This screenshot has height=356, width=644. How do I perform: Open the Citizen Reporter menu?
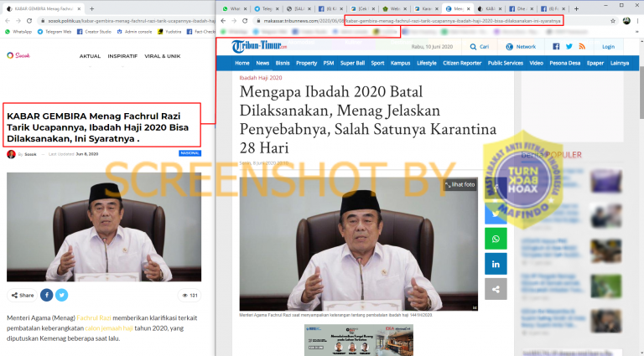click(462, 63)
